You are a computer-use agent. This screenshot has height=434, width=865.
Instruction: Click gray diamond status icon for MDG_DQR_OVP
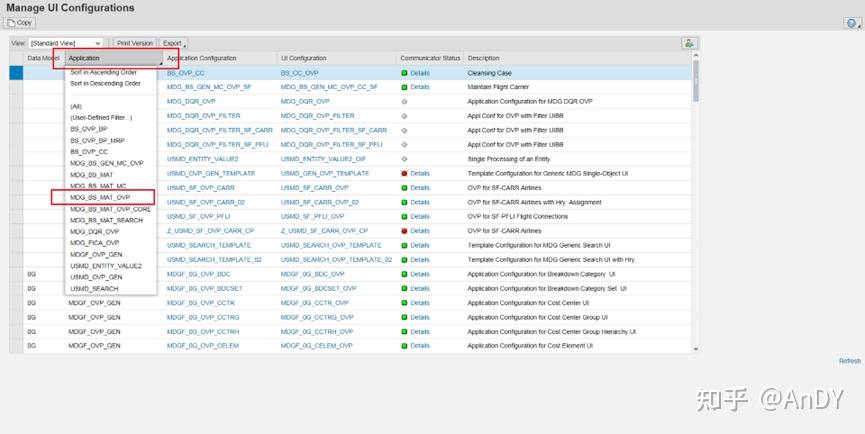pos(404,101)
